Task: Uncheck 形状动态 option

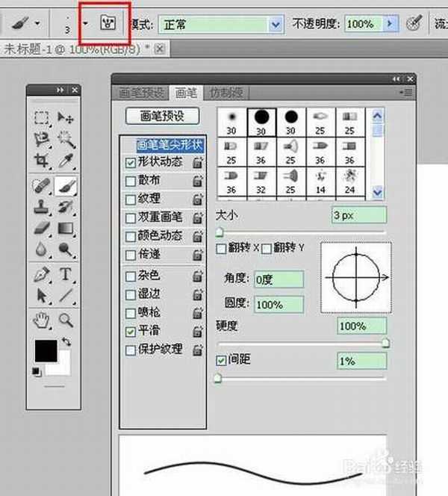Action: tap(130, 163)
